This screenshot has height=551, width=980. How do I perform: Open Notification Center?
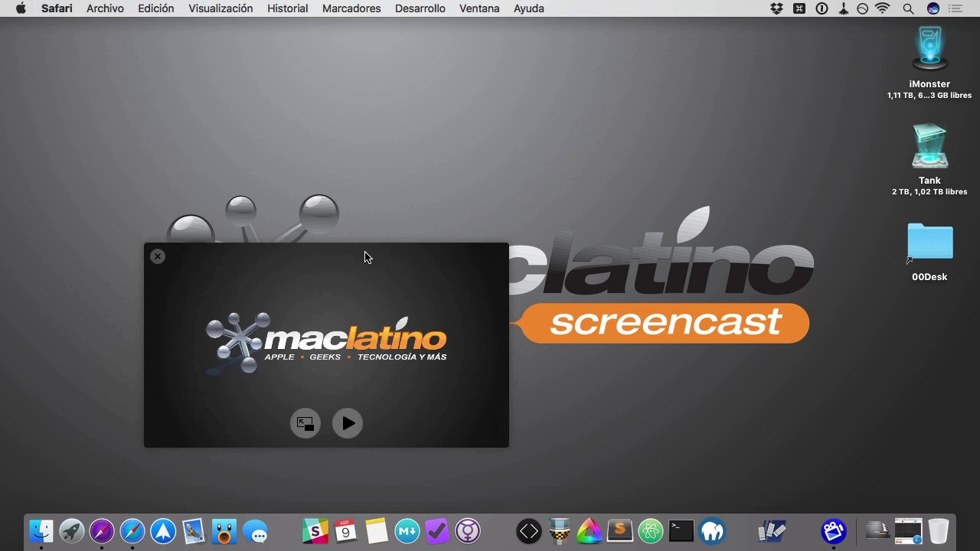click(x=955, y=8)
